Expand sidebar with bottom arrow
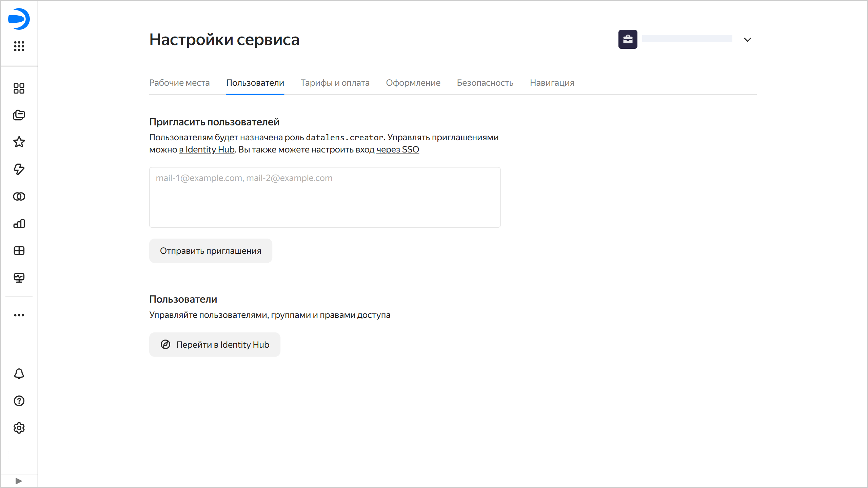The width and height of the screenshot is (868, 488). (x=19, y=481)
